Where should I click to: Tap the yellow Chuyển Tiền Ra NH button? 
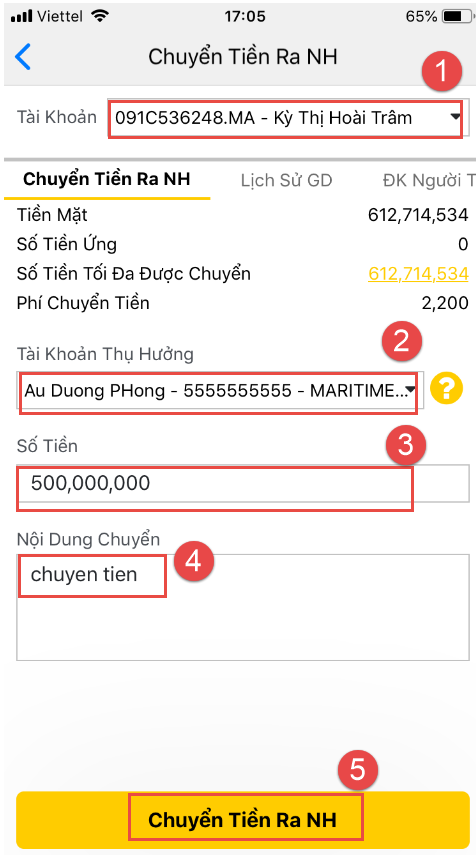pyautogui.click(x=243, y=820)
